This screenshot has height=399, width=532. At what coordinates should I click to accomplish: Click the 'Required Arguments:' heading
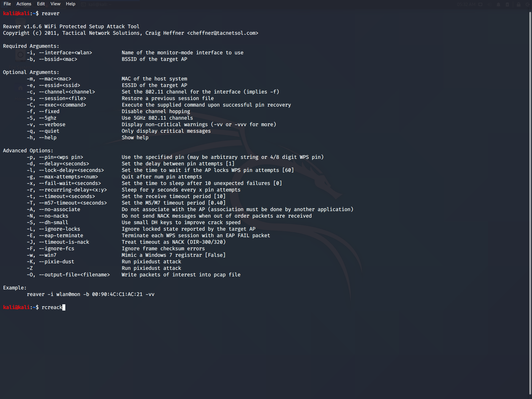[x=31, y=46]
